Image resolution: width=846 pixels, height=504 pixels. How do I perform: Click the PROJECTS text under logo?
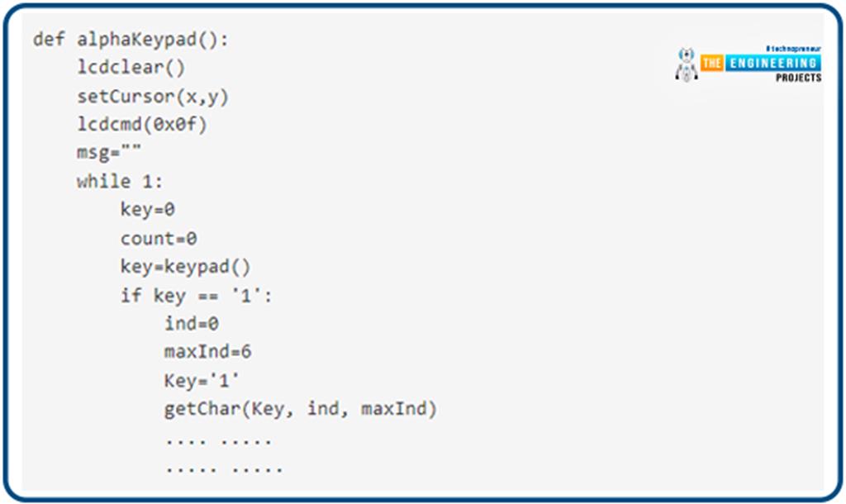coord(799,78)
